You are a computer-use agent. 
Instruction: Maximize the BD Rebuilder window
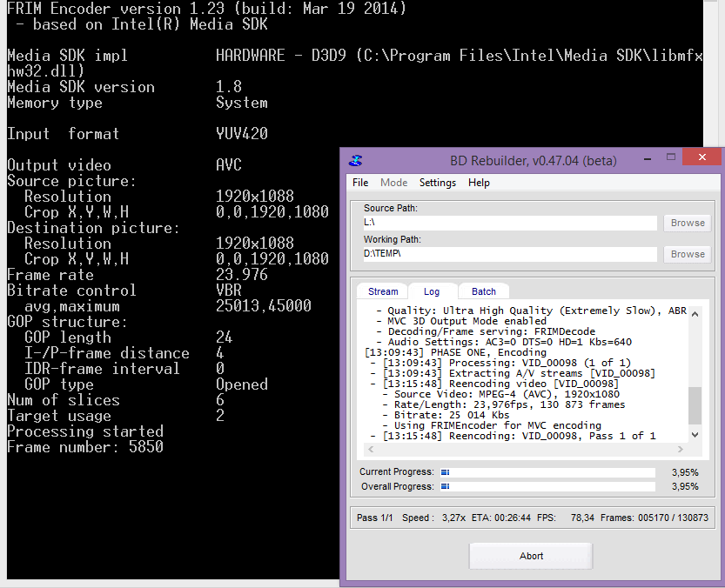point(671,157)
